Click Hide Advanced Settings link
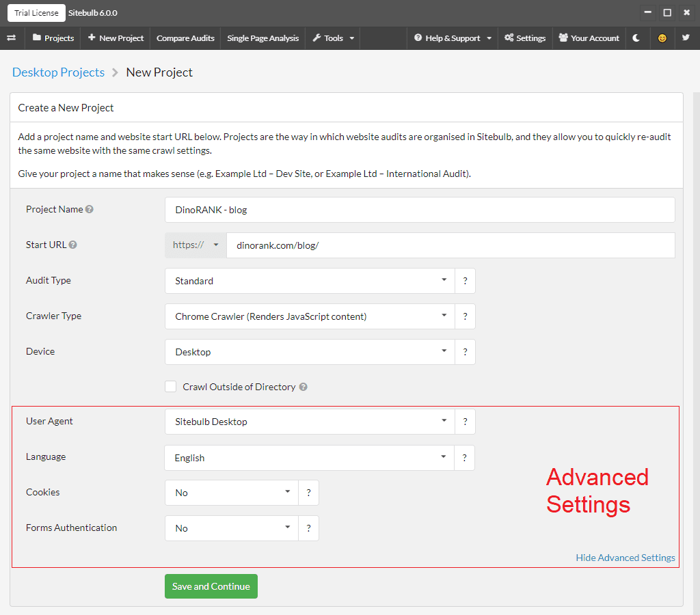Viewport: 700px width, 615px height. pos(625,558)
